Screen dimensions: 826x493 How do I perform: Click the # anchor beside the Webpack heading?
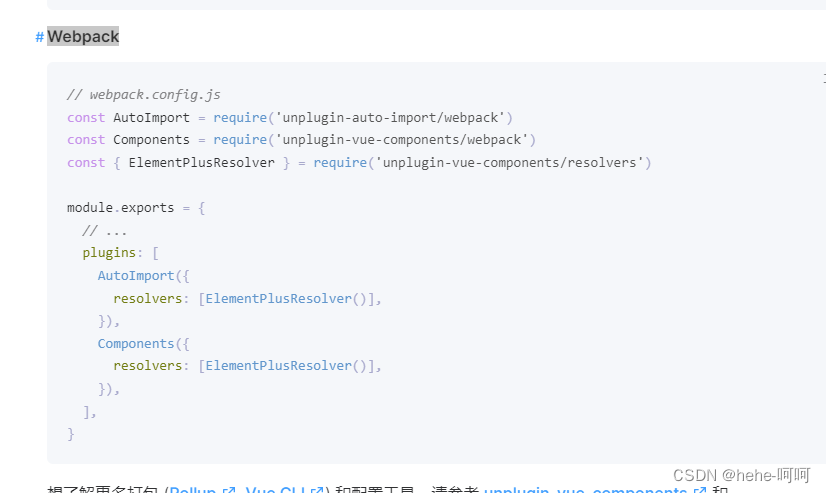coord(40,37)
